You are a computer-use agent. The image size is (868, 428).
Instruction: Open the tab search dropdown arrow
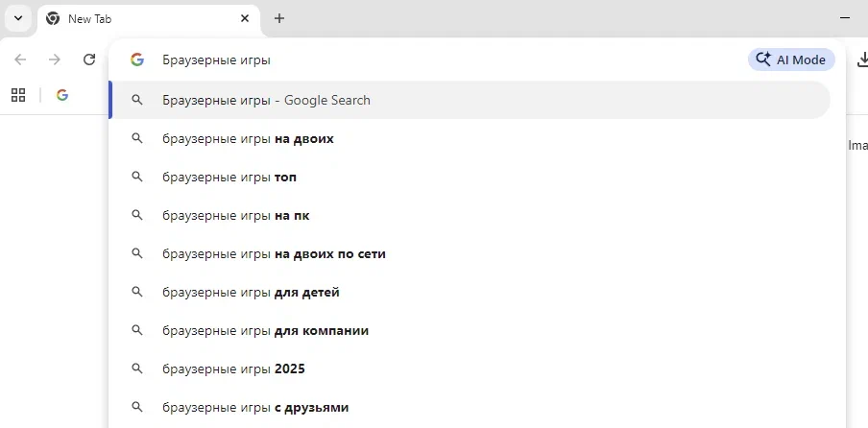pyautogui.click(x=17, y=18)
